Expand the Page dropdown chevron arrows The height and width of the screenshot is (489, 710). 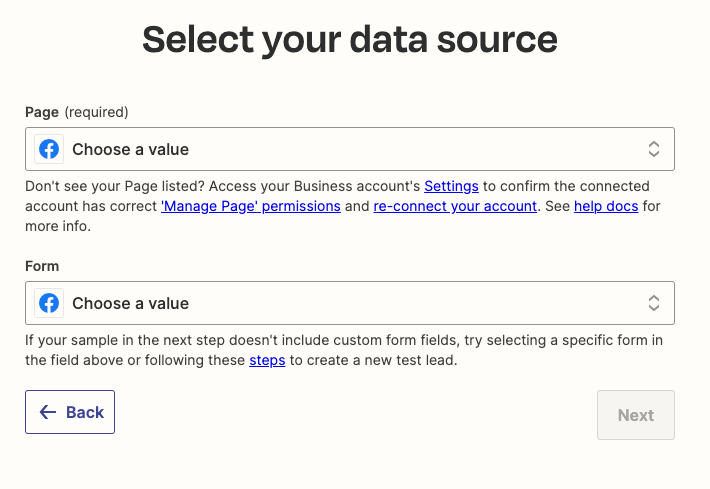pyautogui.click(x=653, y=149)
